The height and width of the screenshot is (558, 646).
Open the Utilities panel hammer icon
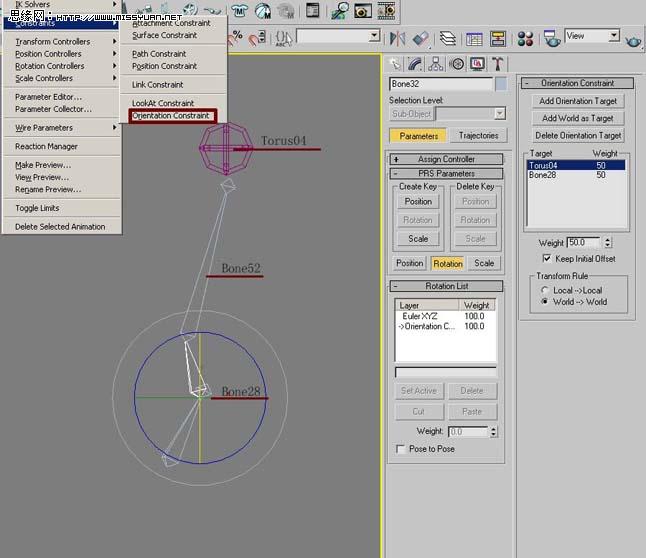pos(497,64)
